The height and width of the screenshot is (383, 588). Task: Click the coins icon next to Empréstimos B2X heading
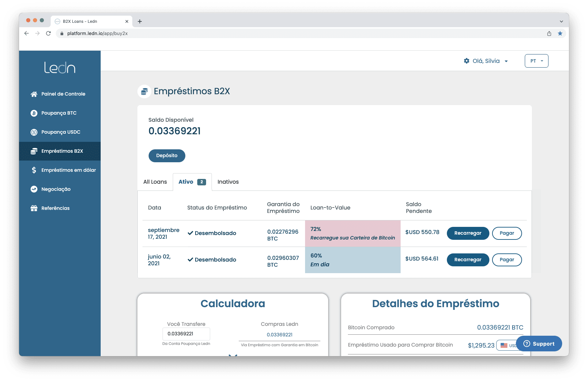point(144,91)
